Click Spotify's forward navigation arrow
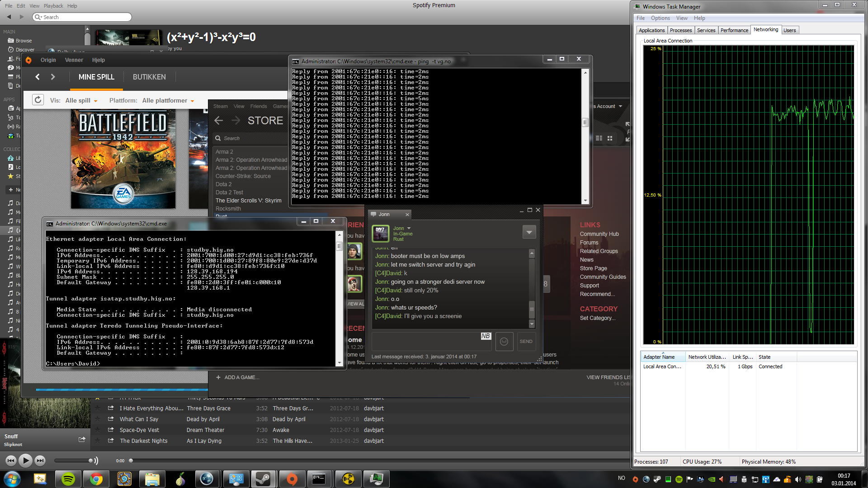The height and width of the screenshot is (488, 868). coord(21,17)
